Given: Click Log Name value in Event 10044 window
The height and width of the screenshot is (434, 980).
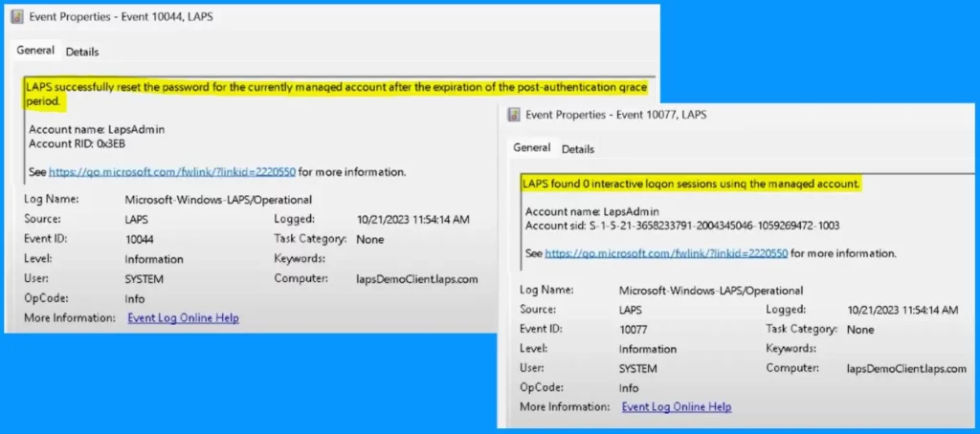Looking at the screenshot, I should 218,200.
